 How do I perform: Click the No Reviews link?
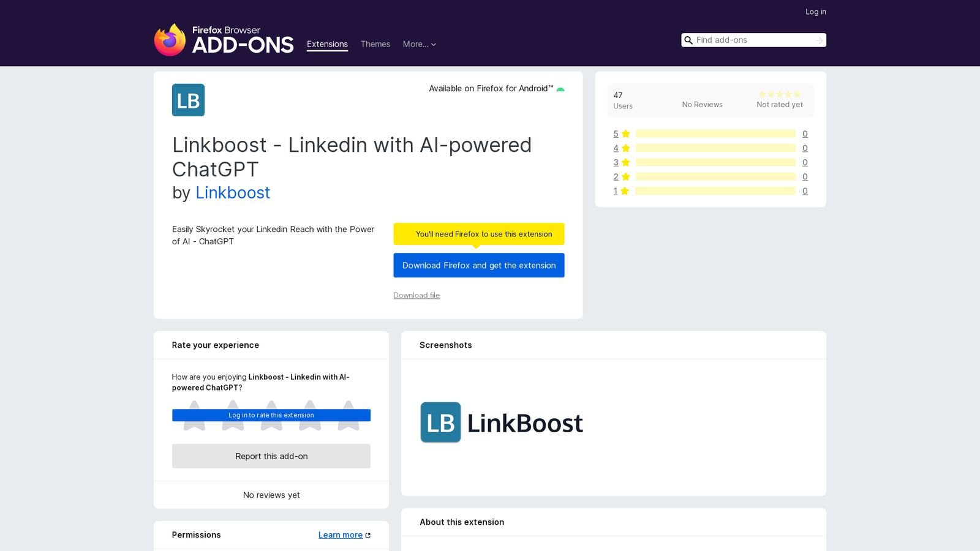click(702, 105)
